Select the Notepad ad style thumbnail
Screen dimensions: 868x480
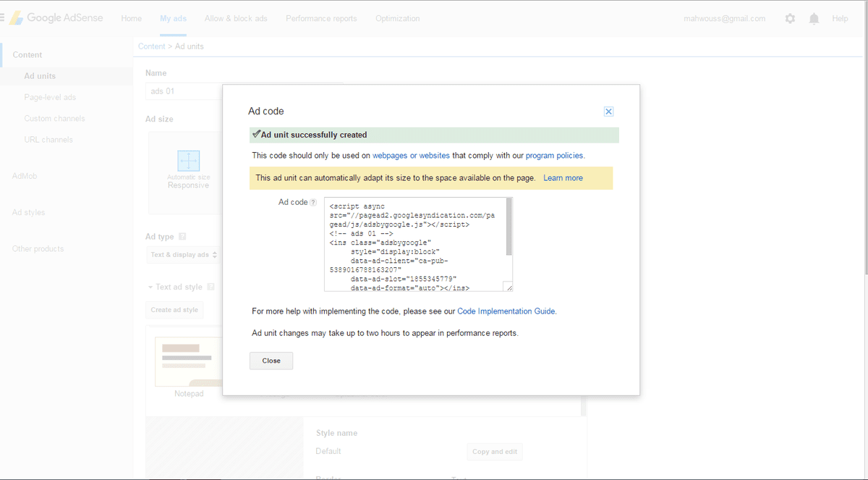pos(189,363)
